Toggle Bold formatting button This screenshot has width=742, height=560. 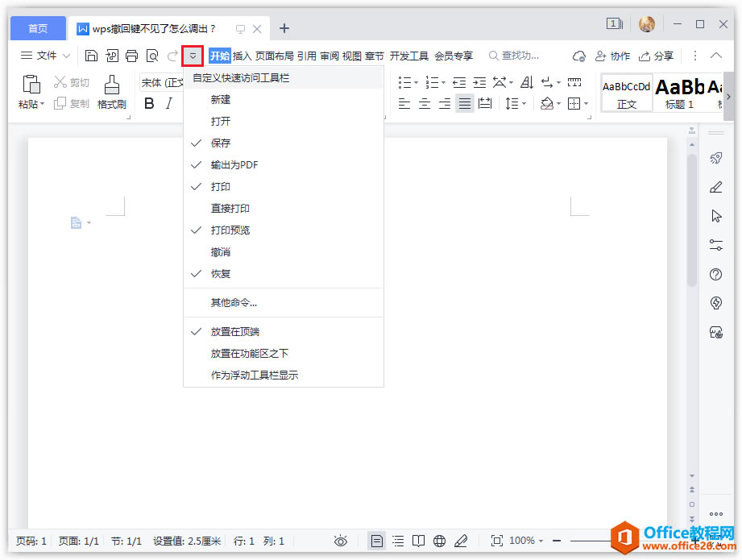149,103
